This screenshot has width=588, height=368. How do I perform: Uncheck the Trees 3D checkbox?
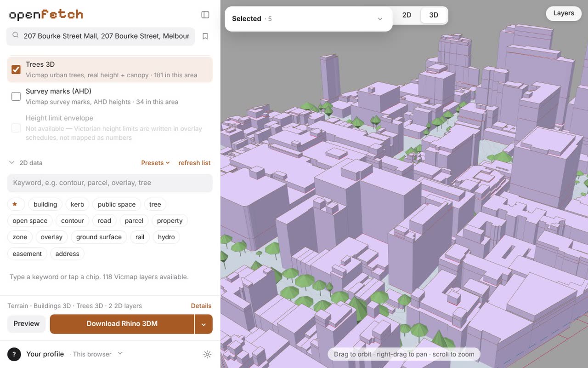16,69
